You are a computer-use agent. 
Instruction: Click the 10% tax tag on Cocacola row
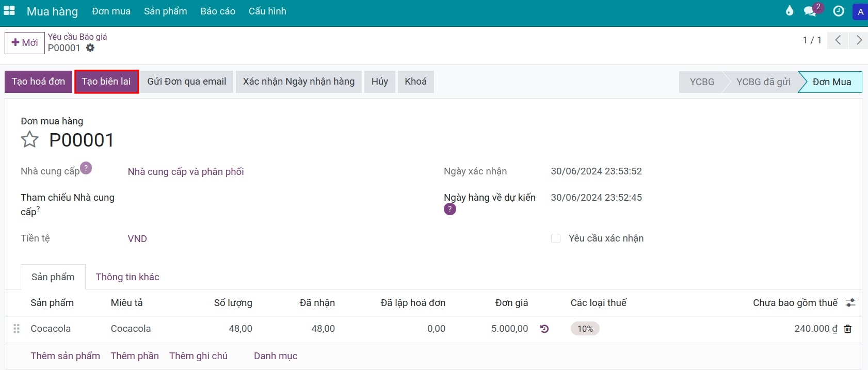[x=585, y=329]
